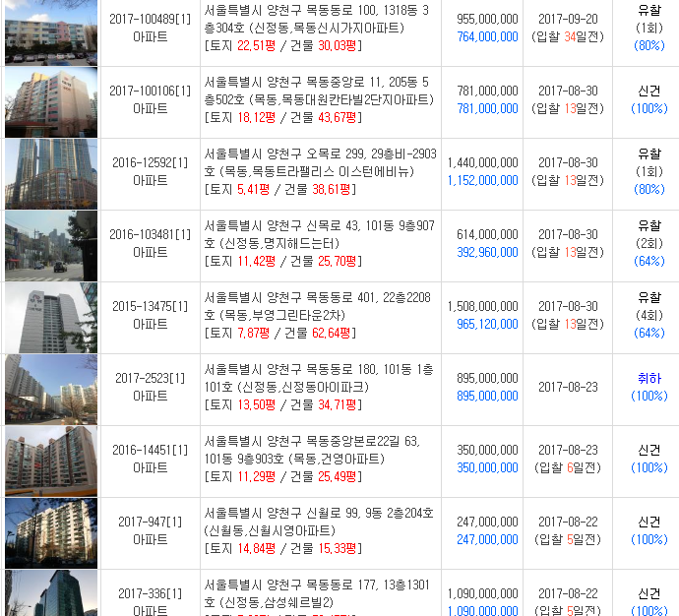This screenshot has height=616, width=679.
Task: Click 토지 14.84평 area text
Action: tap(243, 548)
